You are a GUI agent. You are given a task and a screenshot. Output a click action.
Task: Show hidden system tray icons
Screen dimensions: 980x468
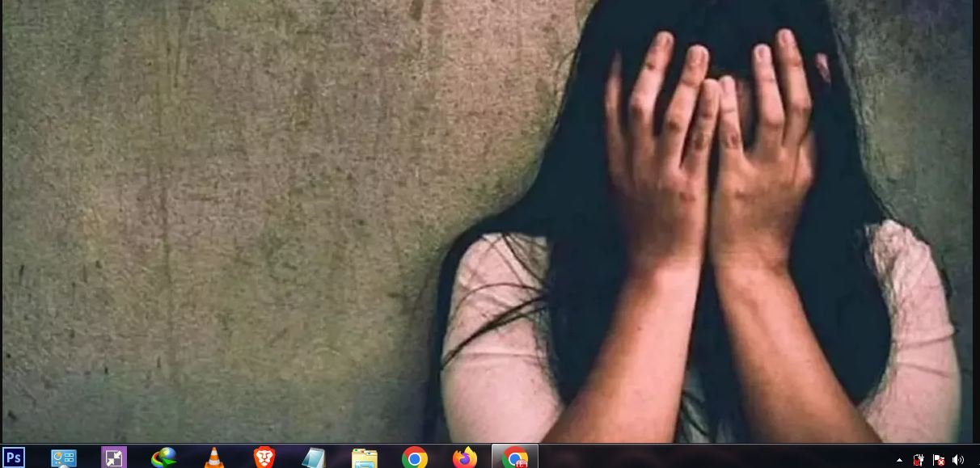click(x=900, y=460)
